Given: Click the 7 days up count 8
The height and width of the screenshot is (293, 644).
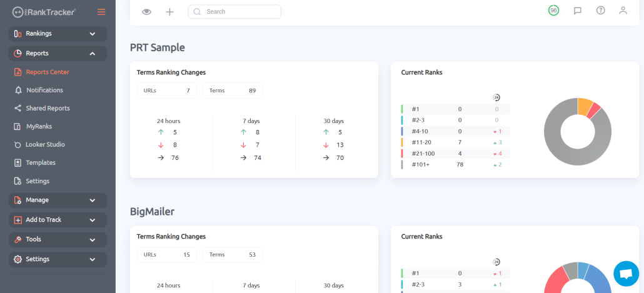Looking at the screenshot, I should [258, 132].
